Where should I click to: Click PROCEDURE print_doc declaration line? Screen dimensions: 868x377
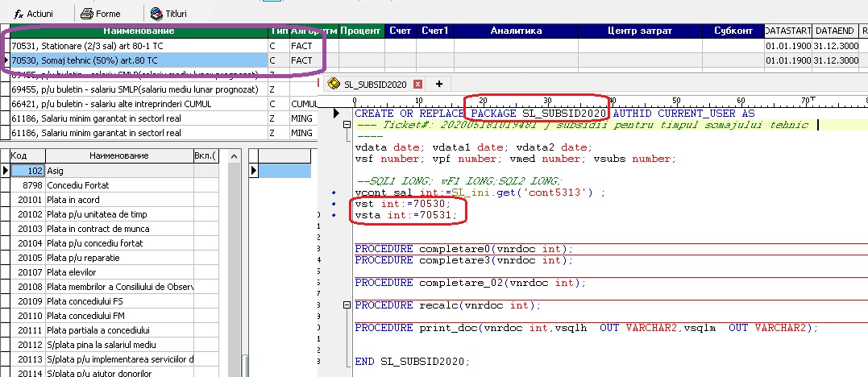[586, 328]
